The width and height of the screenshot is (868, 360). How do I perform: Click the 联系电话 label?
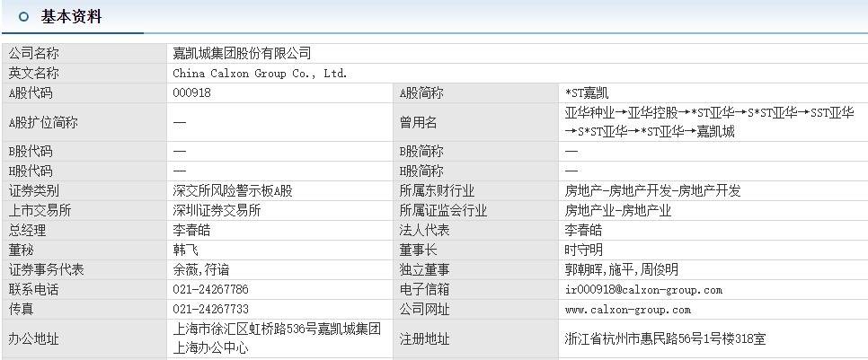tap(33, 290)
